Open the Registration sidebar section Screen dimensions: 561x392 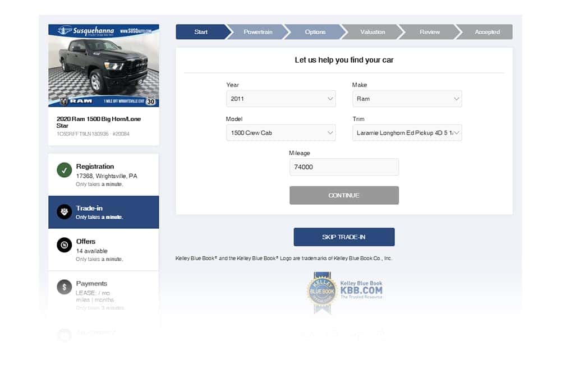104,175
